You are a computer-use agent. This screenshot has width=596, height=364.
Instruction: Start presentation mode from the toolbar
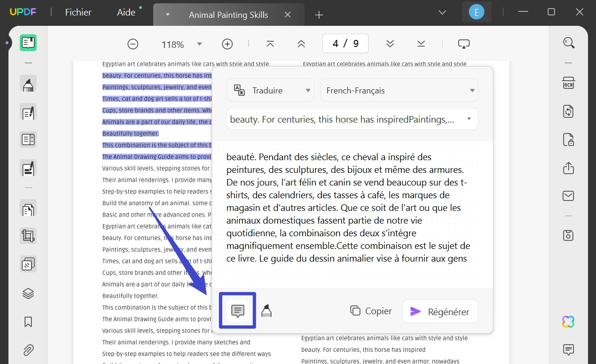pos(463,43)
